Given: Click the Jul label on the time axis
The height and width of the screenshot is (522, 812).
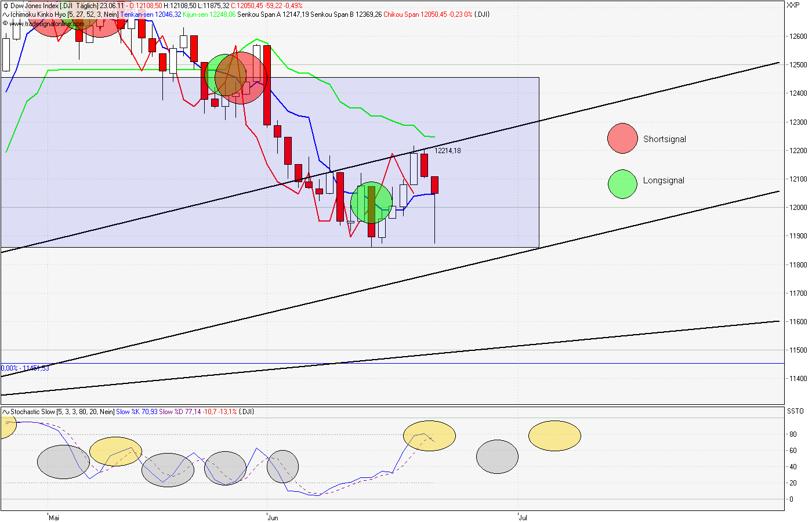Looking at the screenshot, I should [x=521, y=517].
